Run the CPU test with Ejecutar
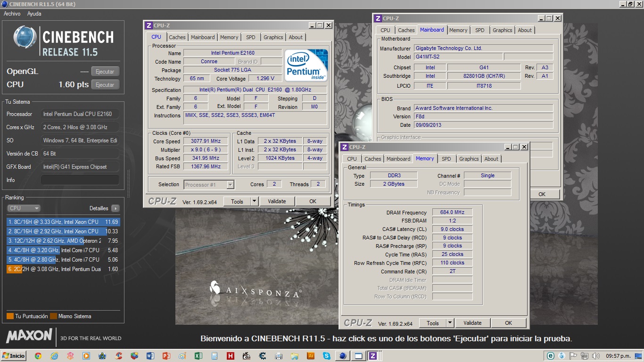Screen dimensions: 644x362 click(105, 85)
